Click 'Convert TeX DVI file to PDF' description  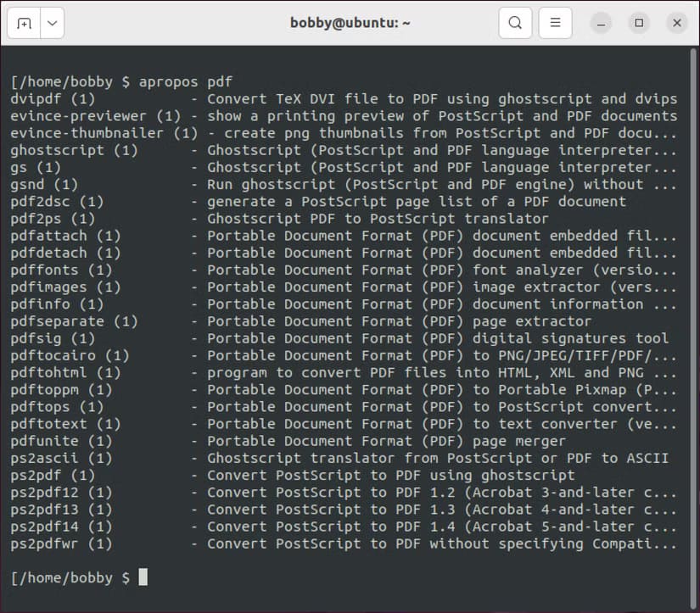[322, 99]
